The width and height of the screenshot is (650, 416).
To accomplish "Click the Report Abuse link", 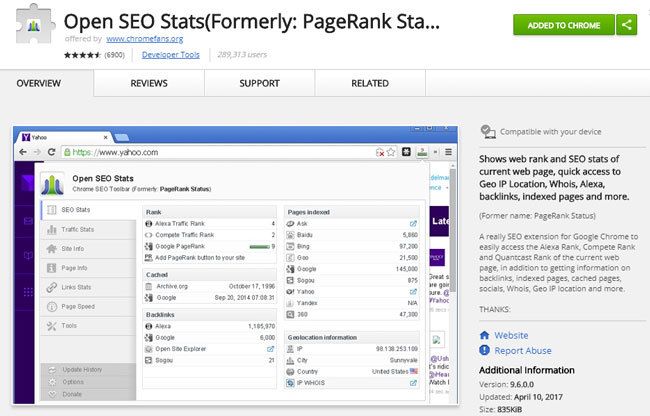I will point(523,351).
